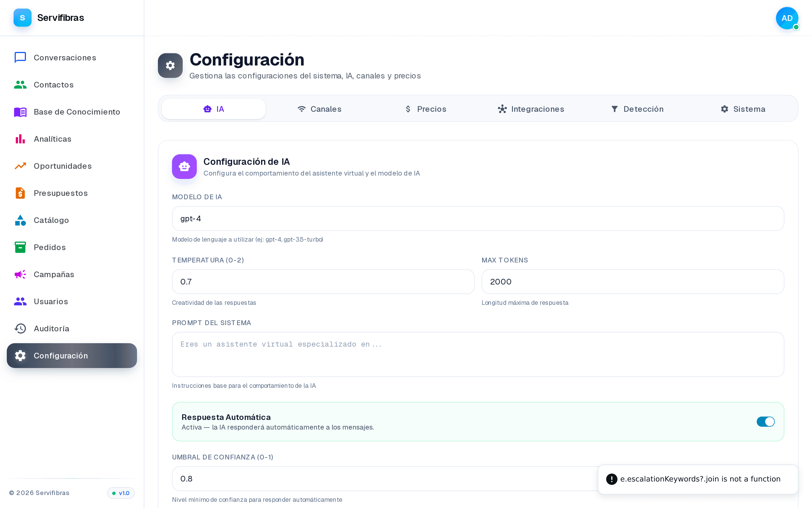Click the Configuración gear icon in sidebar
Screen dimensions: 812x508
click(x=20, y=356)
